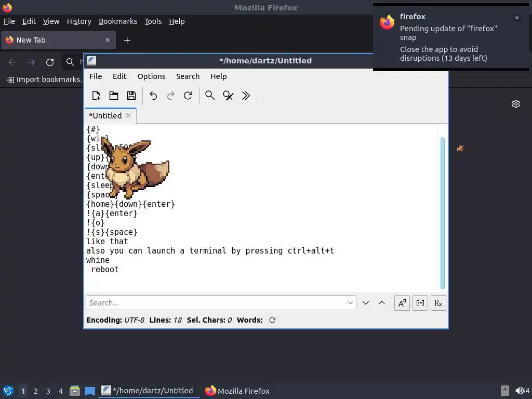Undo the last edit in the editor
The width and height of the screenshot is (532, 399).
[x=153, y=96]
